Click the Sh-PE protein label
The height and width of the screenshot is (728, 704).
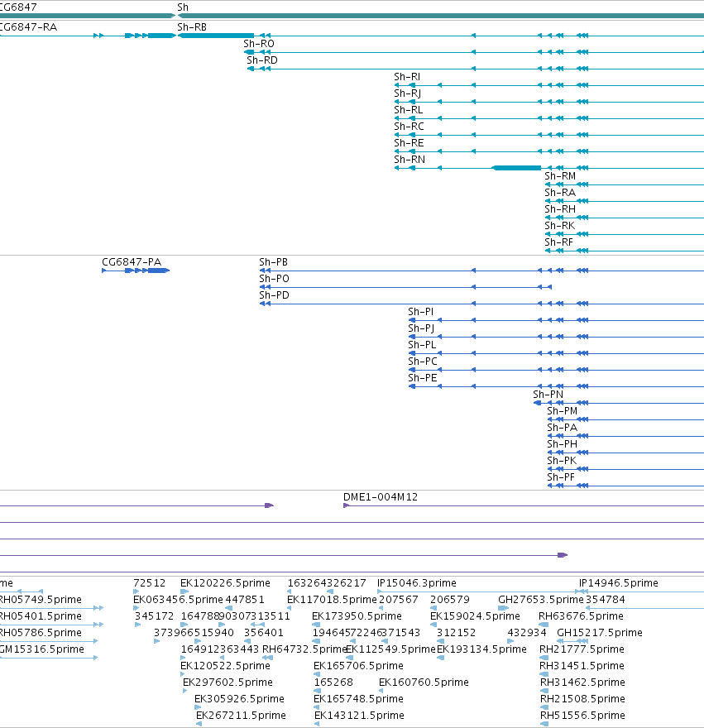[x=423, y=378]
